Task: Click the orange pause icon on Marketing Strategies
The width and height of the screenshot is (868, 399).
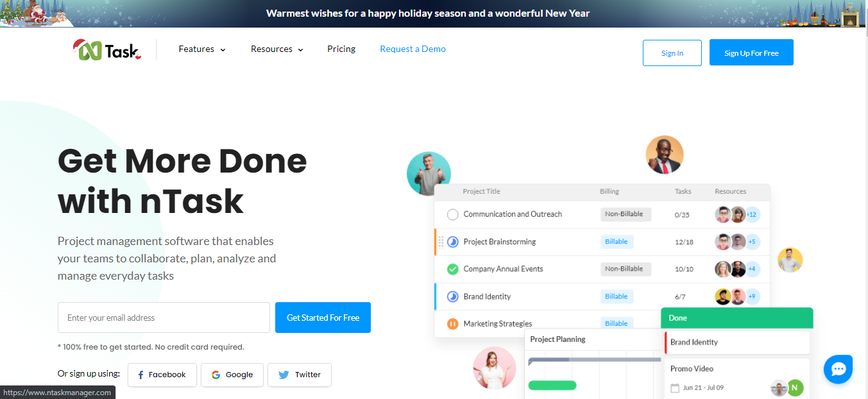Action: [452, 324]
